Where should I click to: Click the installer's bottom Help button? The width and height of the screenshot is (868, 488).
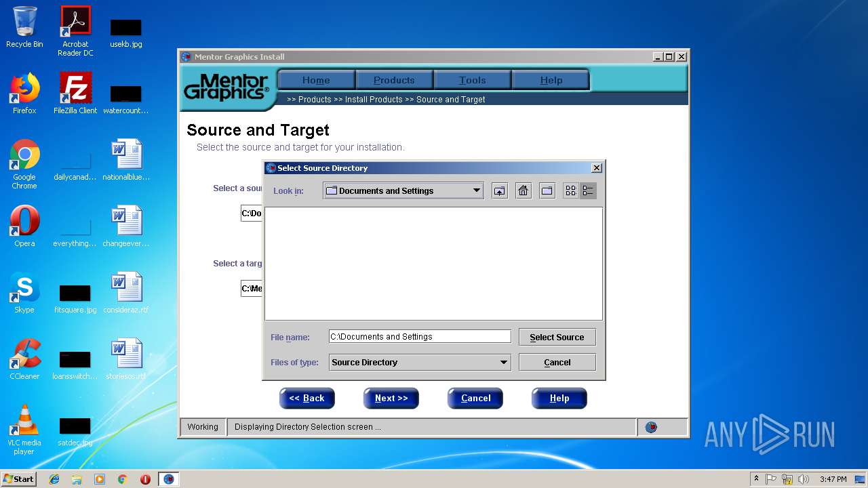tap(559, 399)
